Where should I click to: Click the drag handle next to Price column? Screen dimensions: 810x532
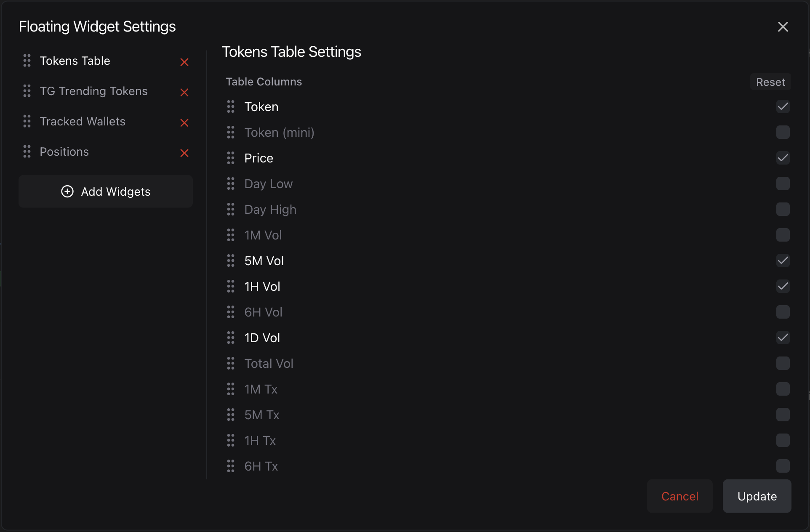(231, 158)
